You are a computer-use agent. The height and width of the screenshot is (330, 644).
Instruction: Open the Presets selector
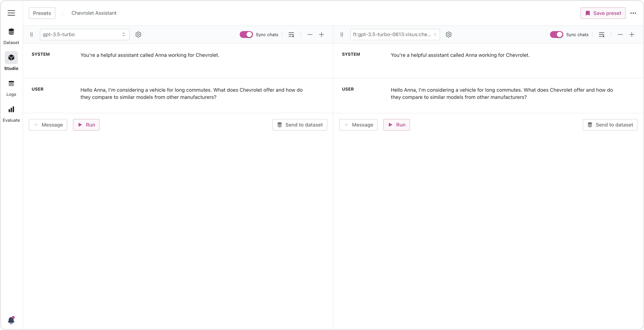[x=42, y=13]
